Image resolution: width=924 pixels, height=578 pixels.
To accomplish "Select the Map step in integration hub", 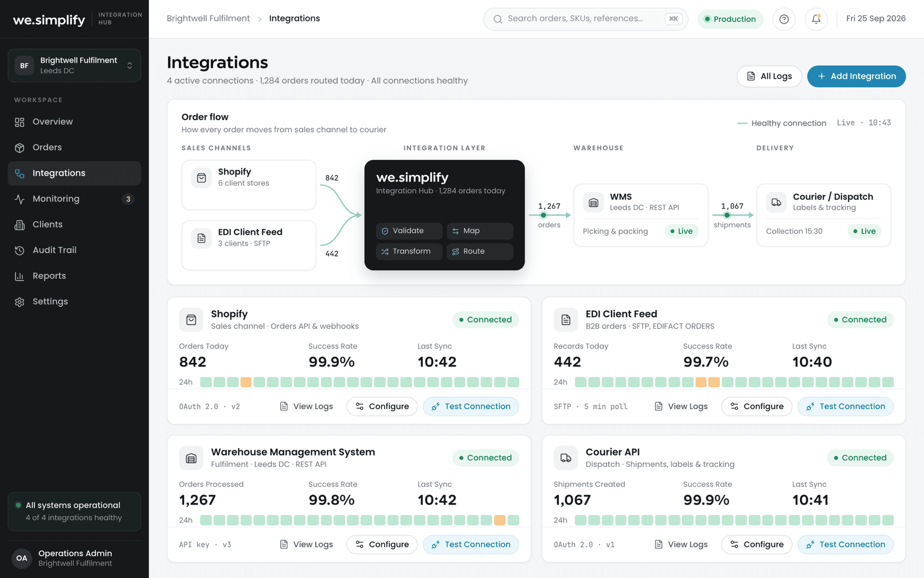I will [x=480, y=231].
